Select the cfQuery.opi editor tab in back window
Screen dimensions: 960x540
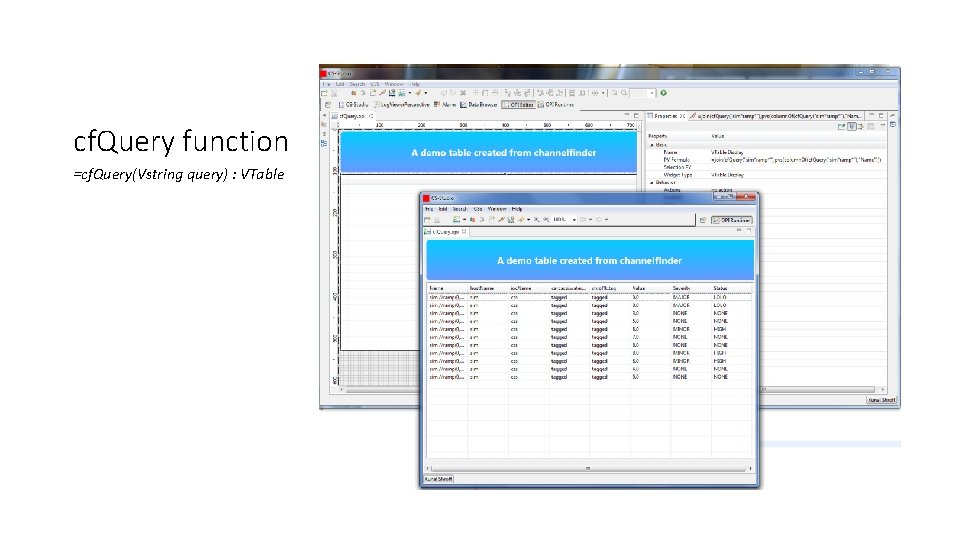point(353,116)
